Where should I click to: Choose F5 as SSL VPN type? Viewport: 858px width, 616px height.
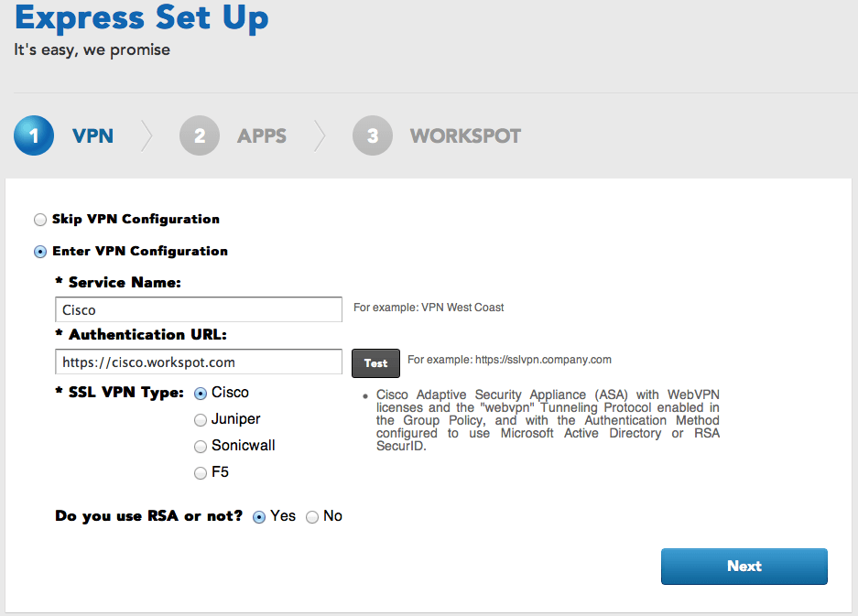click(201, 472)
